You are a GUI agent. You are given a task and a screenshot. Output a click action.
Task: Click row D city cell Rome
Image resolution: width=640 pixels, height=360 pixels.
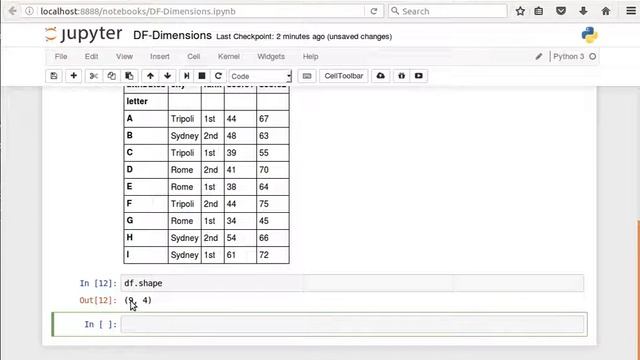tap(184, 170)
